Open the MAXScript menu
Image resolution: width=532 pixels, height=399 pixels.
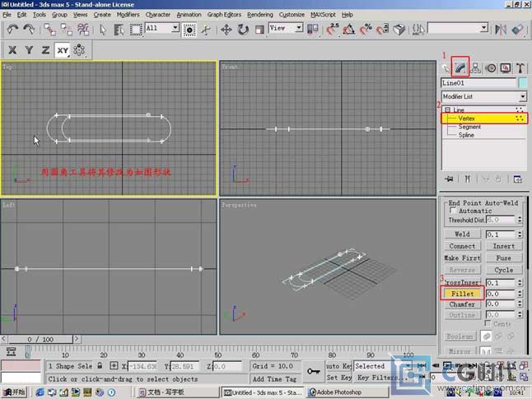[323, 15]
